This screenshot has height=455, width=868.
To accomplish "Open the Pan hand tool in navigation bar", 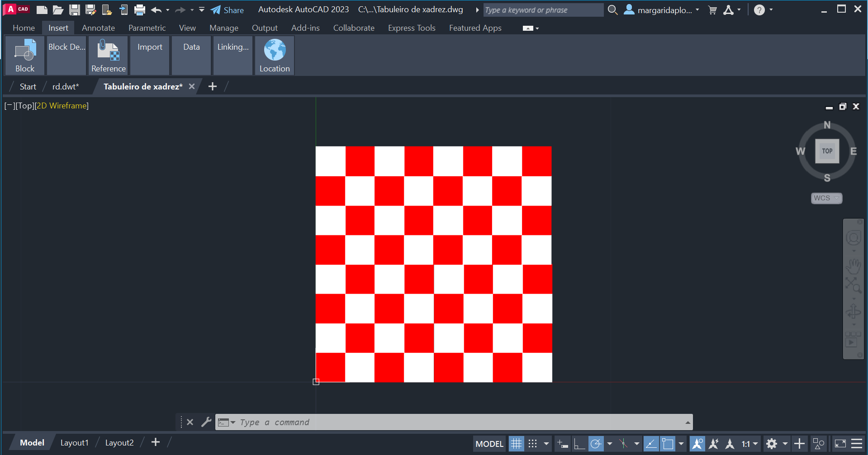I will (853, 266).
